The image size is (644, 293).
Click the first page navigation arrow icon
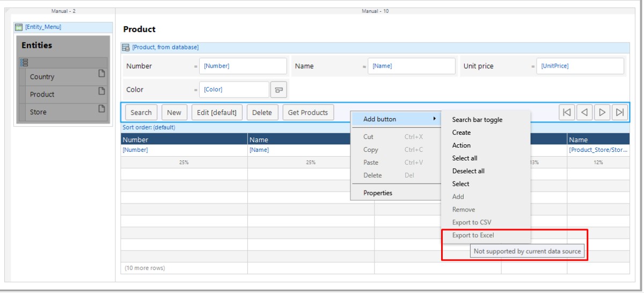click(x=566, y=112)
